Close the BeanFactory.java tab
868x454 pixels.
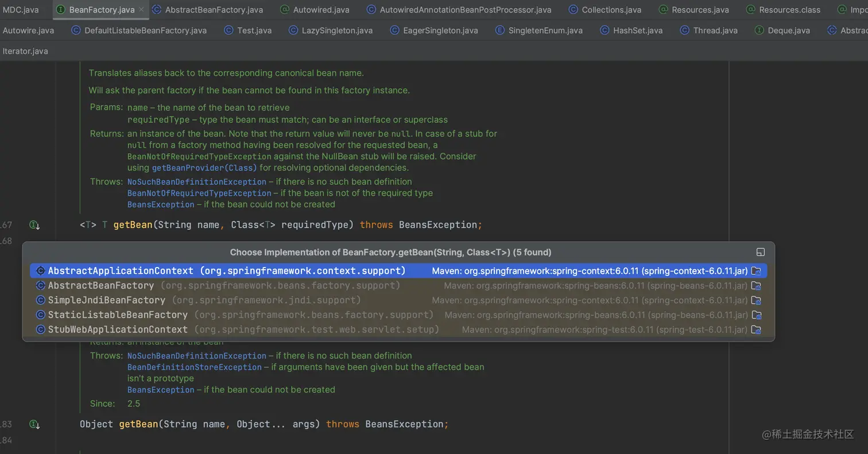pos(141,10)
